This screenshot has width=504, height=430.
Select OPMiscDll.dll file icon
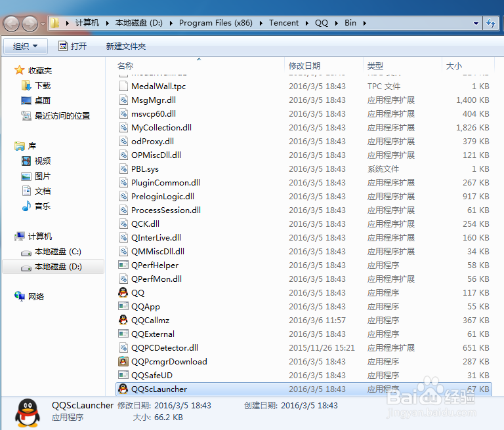point(123,155)
